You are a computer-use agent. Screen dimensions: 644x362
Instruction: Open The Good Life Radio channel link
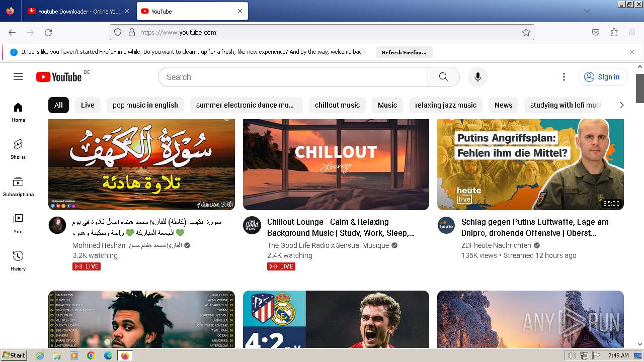point(328,245)
